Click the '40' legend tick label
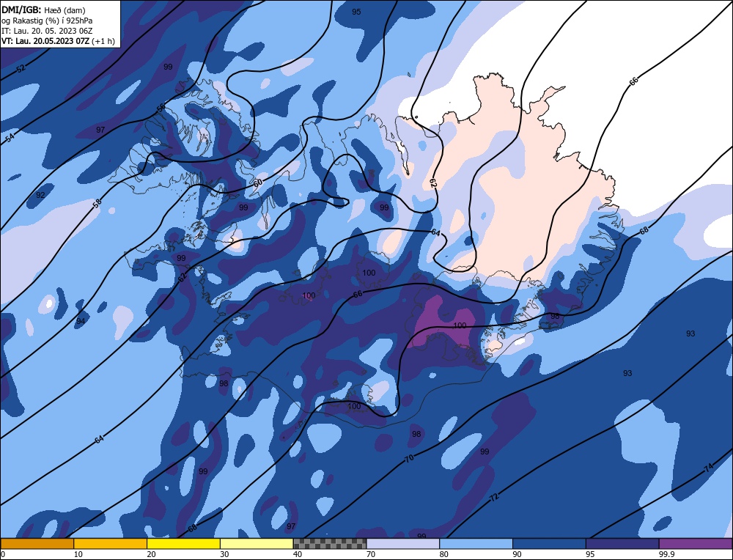Viewport: 733px width, 560px height. pos(298,554)
